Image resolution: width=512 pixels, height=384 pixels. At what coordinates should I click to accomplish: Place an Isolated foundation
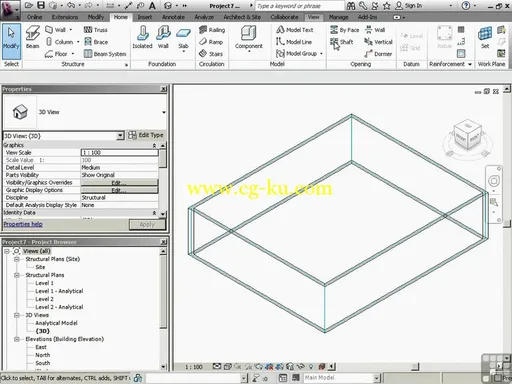pos(142,37)
